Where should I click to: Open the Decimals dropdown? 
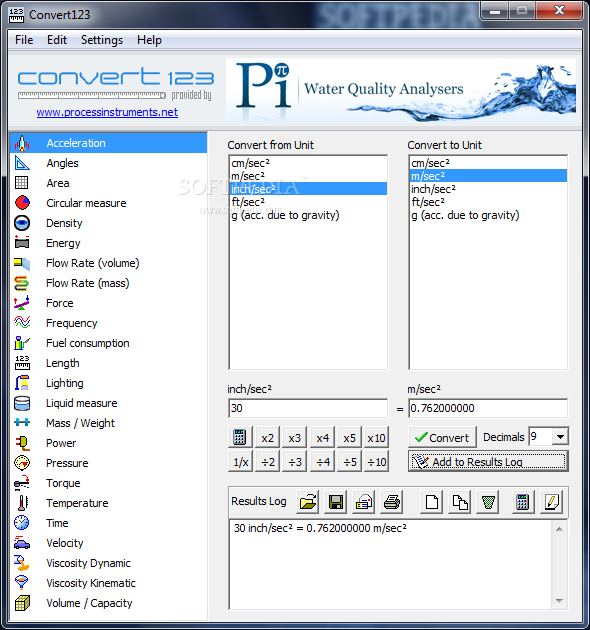[560, 437]
